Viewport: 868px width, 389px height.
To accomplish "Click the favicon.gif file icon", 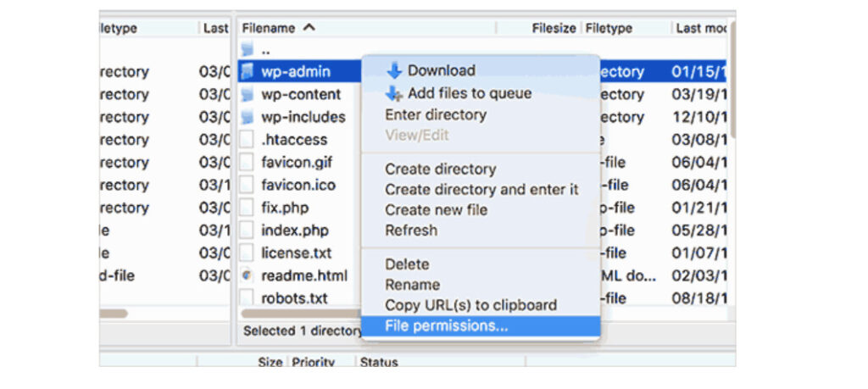I will pos(247,162).
